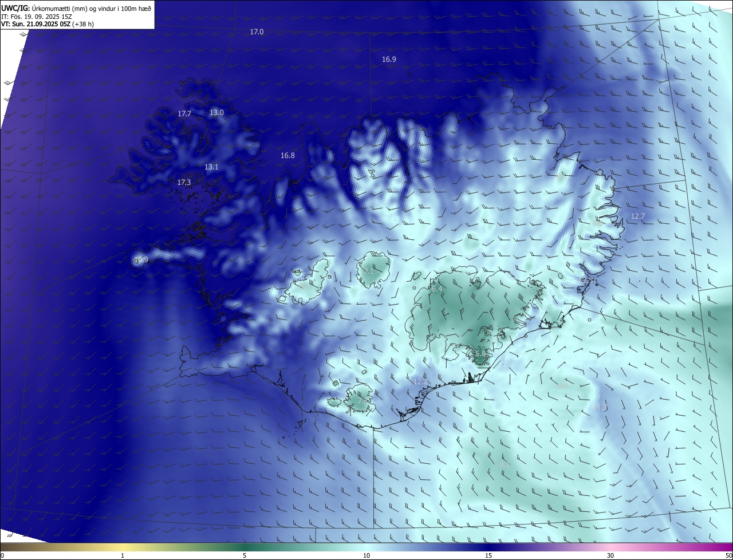Click the 17.7 value on the map

click(184, 114)
